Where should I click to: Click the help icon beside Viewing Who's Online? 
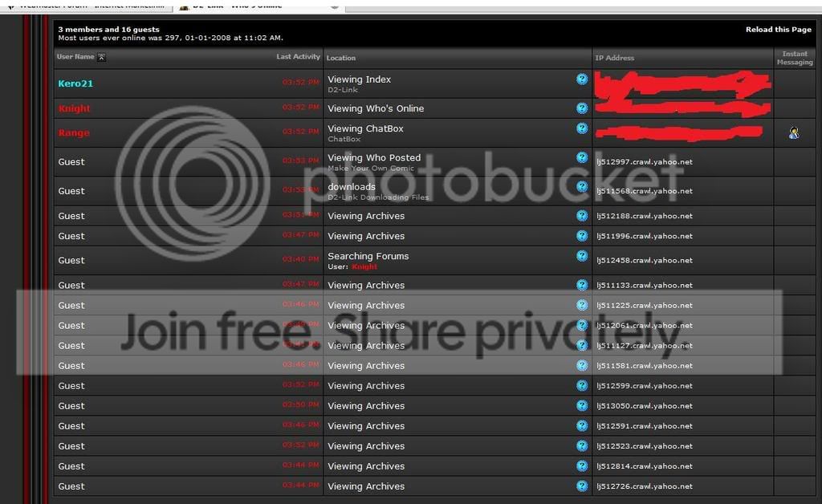pos(582,108)
